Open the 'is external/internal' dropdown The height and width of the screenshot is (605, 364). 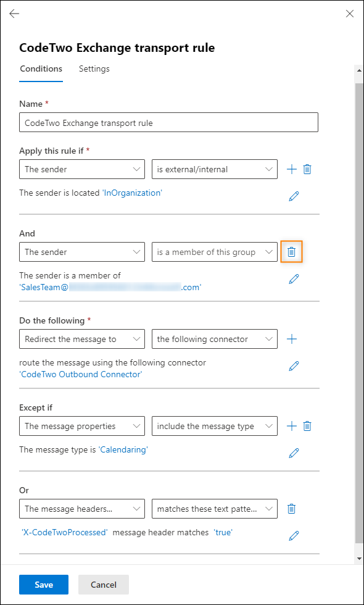click(215, 169)
